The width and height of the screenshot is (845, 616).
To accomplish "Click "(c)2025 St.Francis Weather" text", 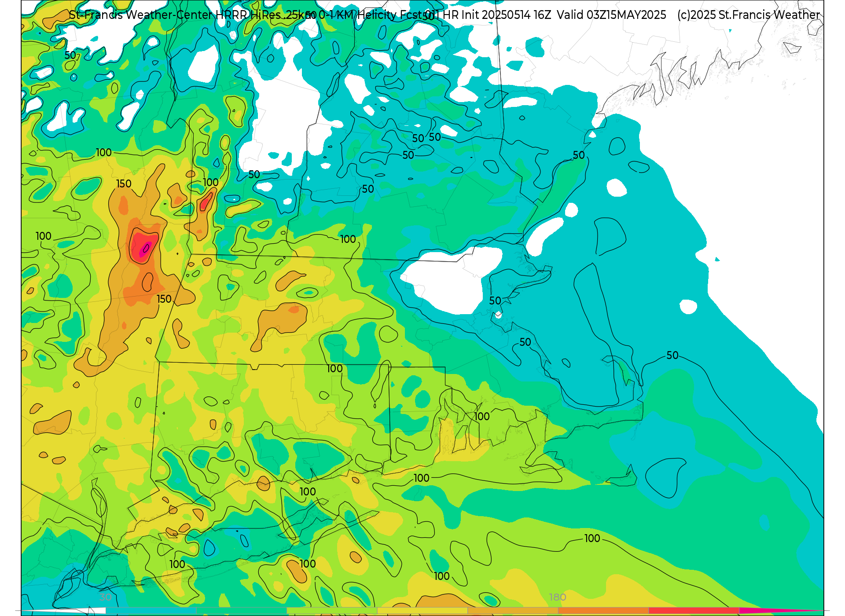I will pyautogui.click(x=749, y=15).
